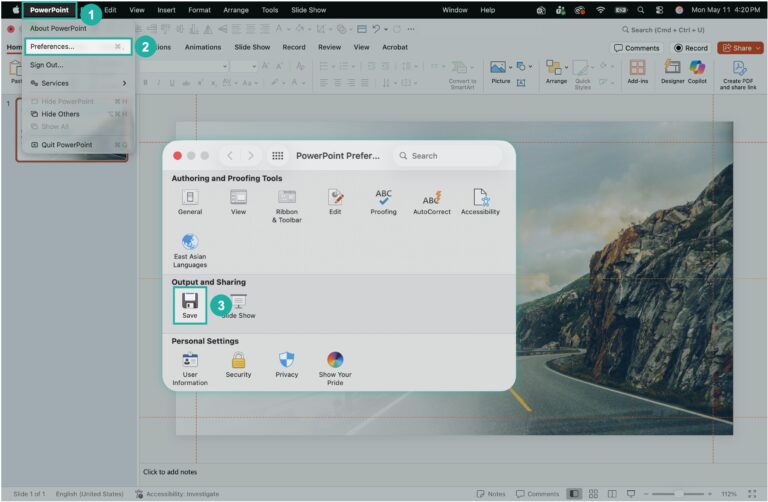Click the Picture ribbon icon

[x=500, y=72]
